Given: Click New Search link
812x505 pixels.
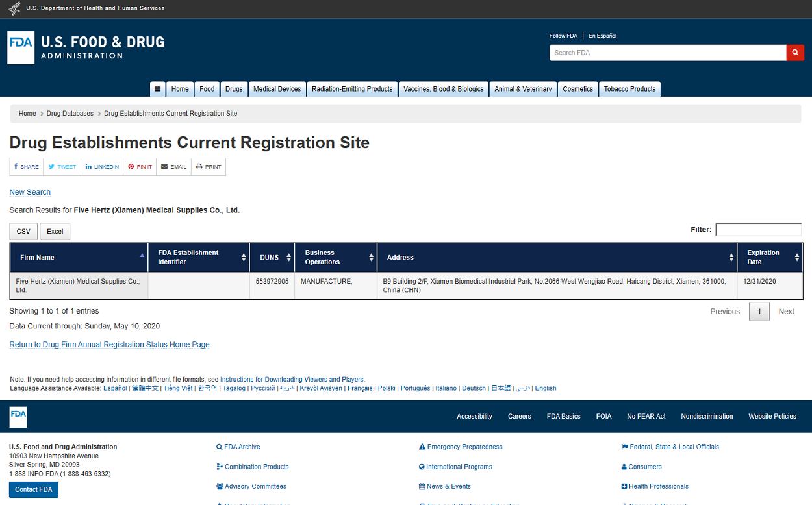Looking at the screenshot, I should (x=30, y=192).
